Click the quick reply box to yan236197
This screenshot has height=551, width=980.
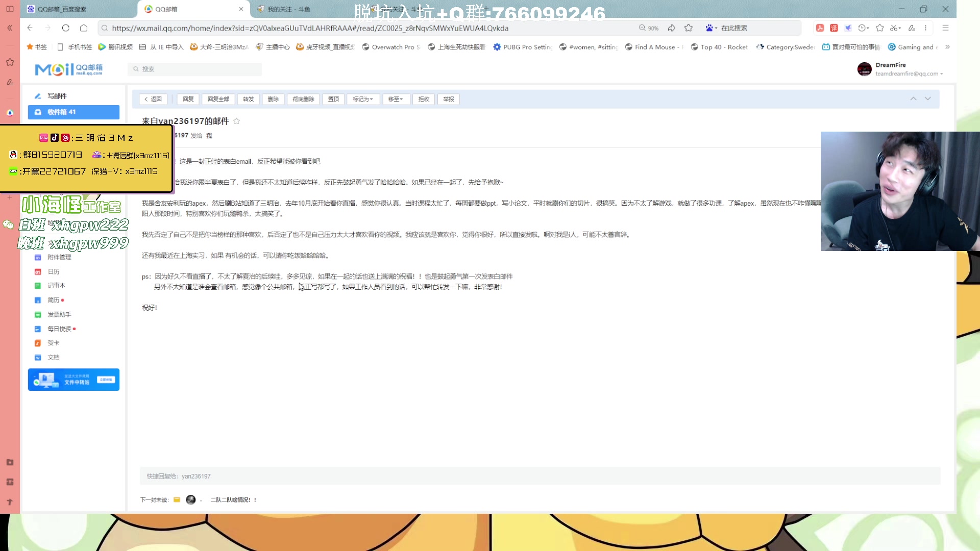click(x=540, y=476)
